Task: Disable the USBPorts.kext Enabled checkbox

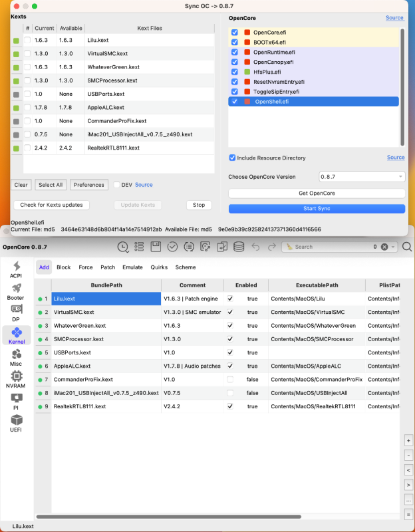Action: point(230,352)
